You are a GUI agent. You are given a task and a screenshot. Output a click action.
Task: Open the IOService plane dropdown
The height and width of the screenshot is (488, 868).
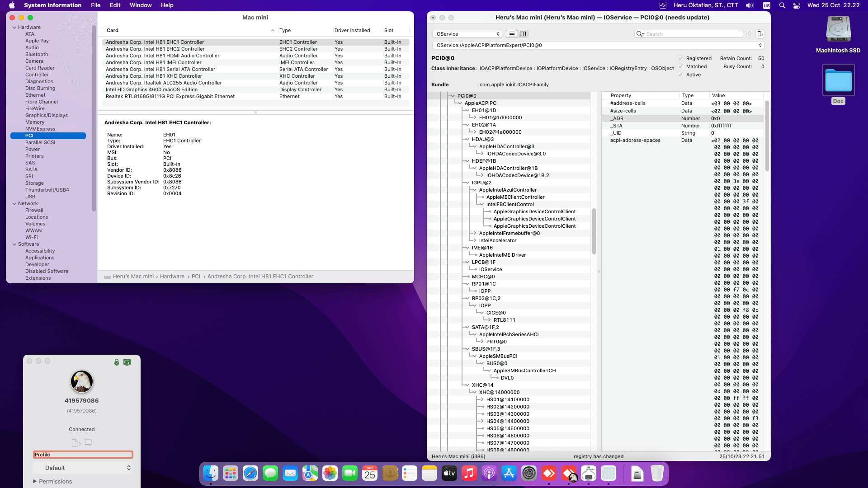click(467, 34)
